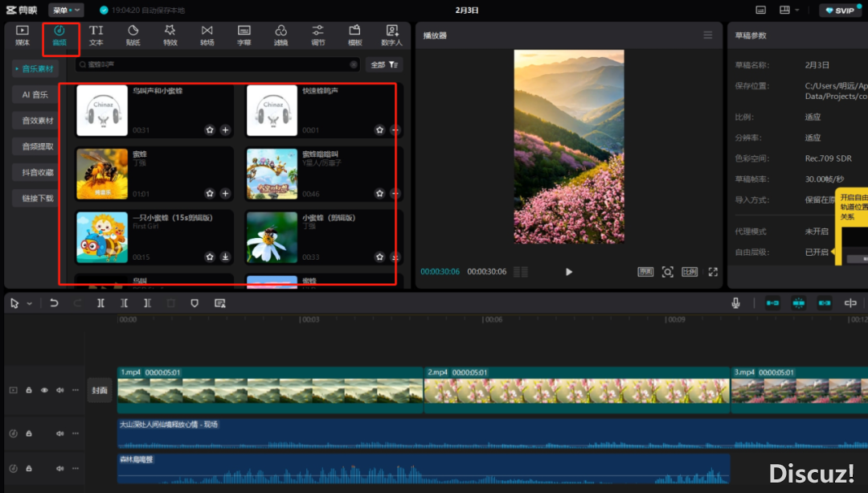This screenshot has width=868, height=493.
Task: Preview the 小蜜蜂（剪辑版） flower thumbnail
Action: point(272,237)
